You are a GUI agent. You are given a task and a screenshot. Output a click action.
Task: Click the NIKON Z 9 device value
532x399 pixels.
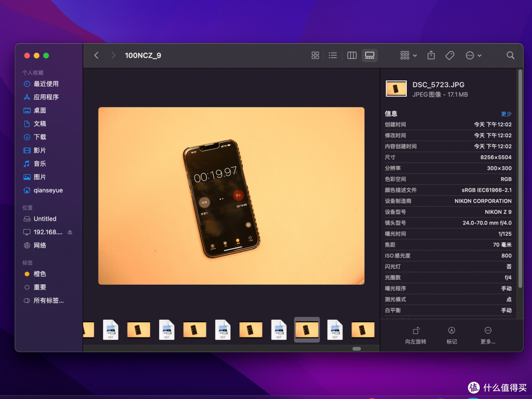coord(498,212)
